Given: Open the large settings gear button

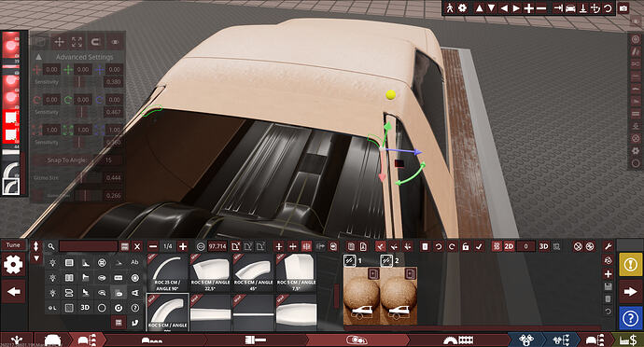Looking at the screenshot, I should tap(13, 265).
